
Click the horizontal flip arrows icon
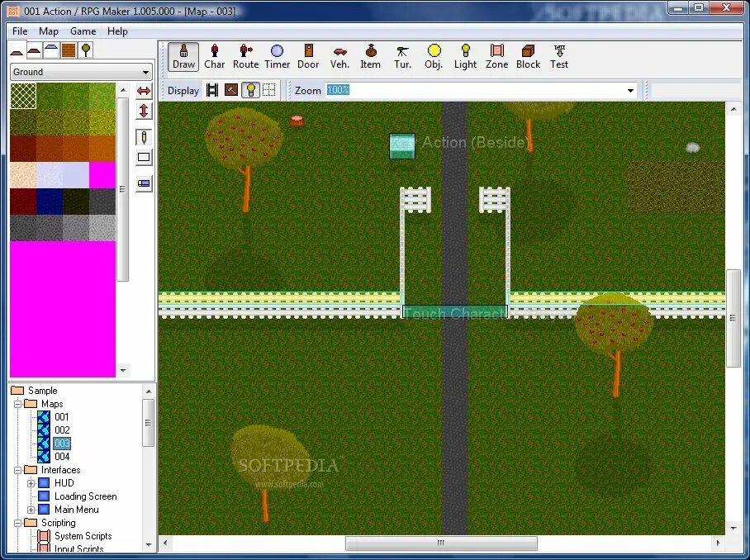click(144, 91)
